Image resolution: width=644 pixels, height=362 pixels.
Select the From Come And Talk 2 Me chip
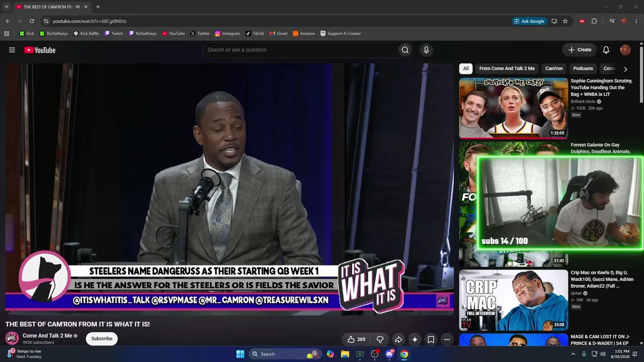coord(507,68)
